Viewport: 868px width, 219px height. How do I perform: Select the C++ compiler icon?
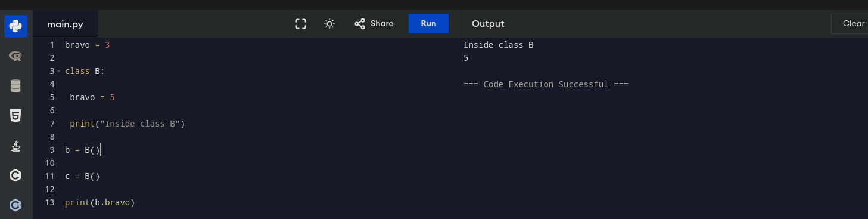coord(16,205)
